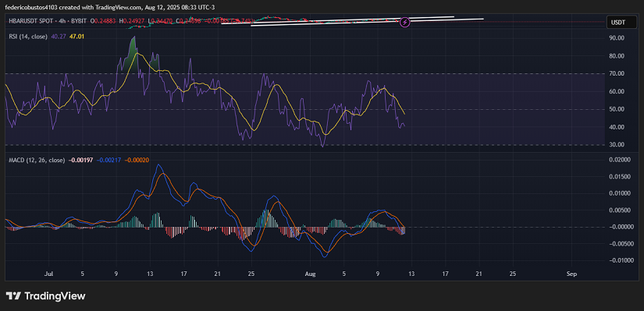644x311 pixels.
Task: Click the open price O0.24883
Action: 103,20
